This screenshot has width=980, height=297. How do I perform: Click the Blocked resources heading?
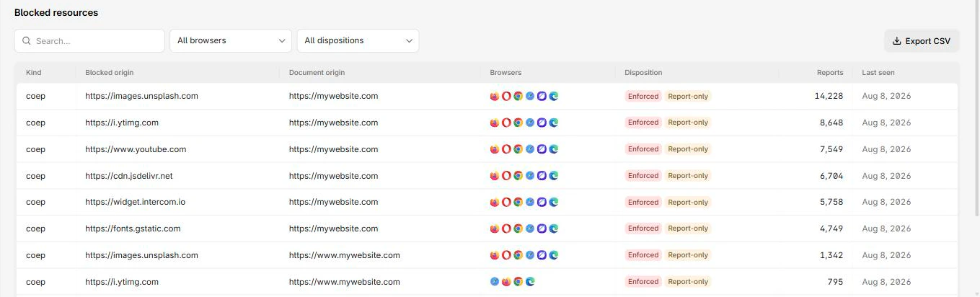(56, 12)
